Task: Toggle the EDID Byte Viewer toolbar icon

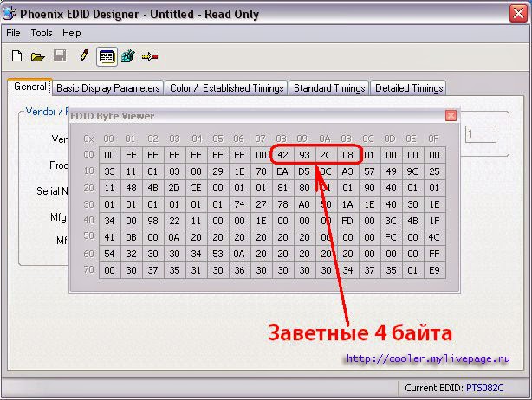Action: [107, 56]
